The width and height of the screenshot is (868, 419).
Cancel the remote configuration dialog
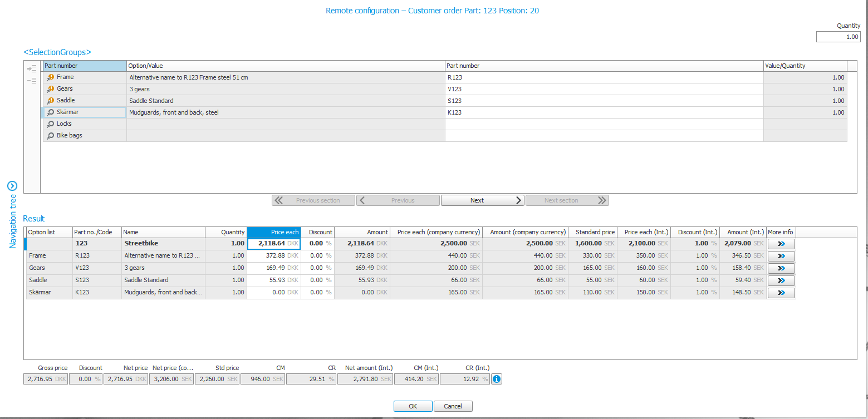(x=453, y=406)
